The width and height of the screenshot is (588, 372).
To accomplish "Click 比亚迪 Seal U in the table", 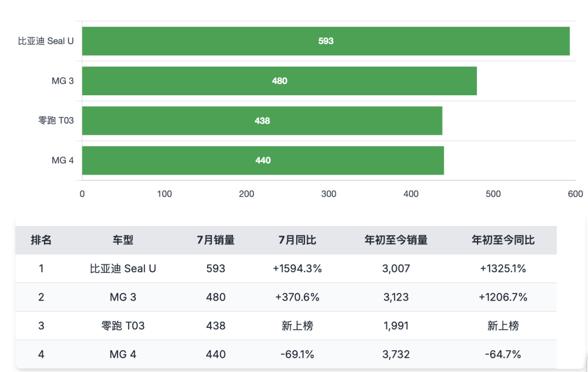I will [123, 269].
